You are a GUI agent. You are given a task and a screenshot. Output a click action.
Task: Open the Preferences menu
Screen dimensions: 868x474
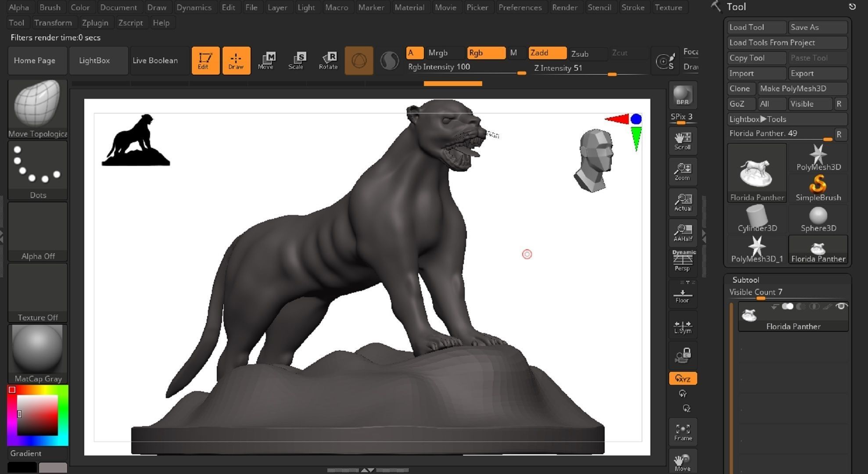point(520,7)
